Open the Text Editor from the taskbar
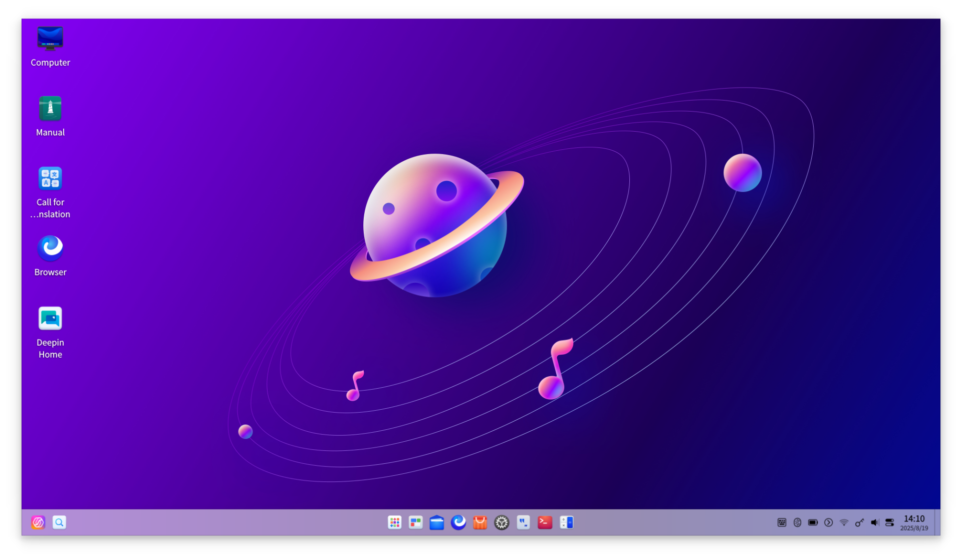 [524, 522]
